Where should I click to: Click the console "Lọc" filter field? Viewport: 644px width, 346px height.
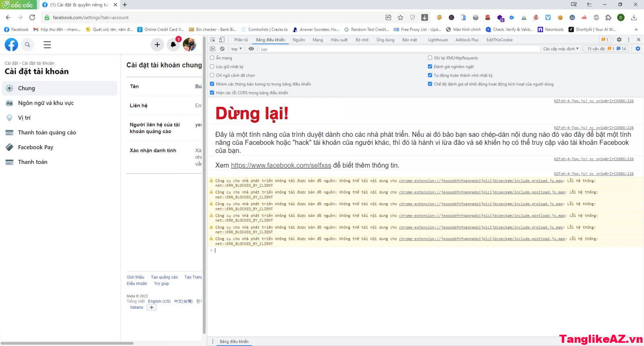(x=398, y=49)
